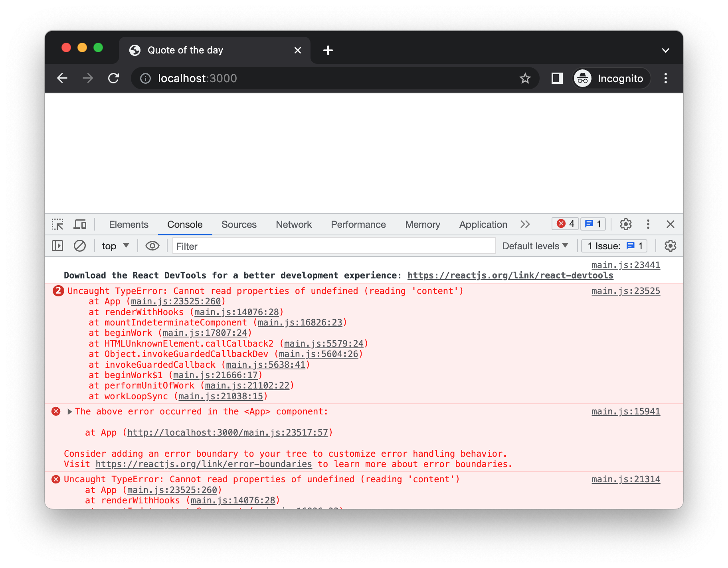Open the react-devtools link
Viewport: 728px width, 568px height.
pyautogui.click(x=510, y=276)
